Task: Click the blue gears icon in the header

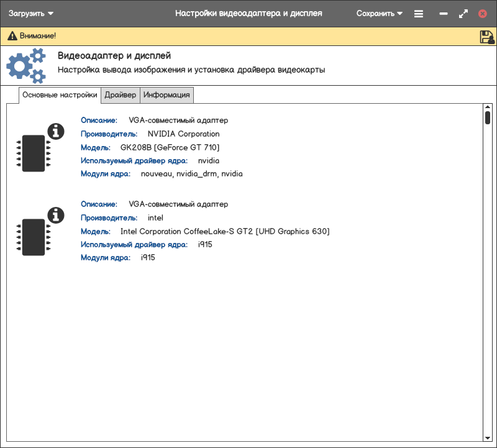Action: [26, 66]
